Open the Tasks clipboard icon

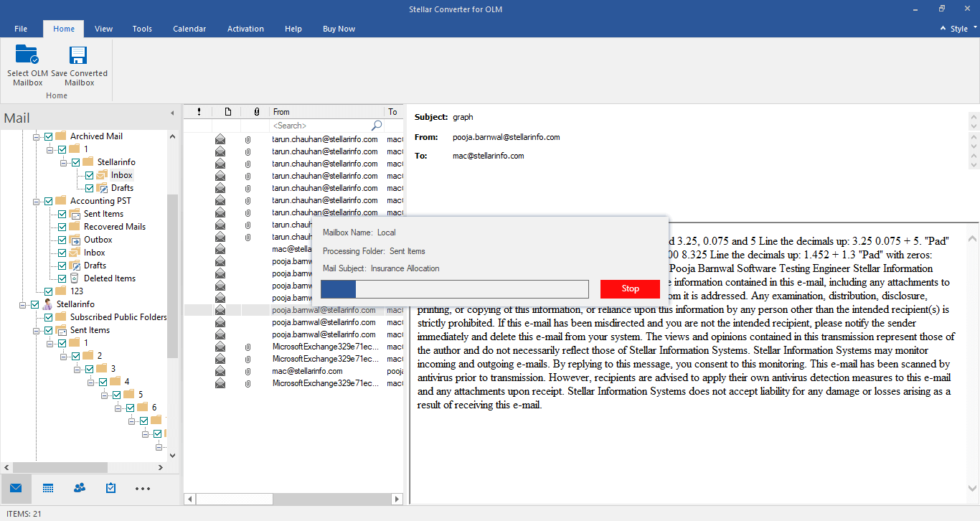(x=110, y=488)
